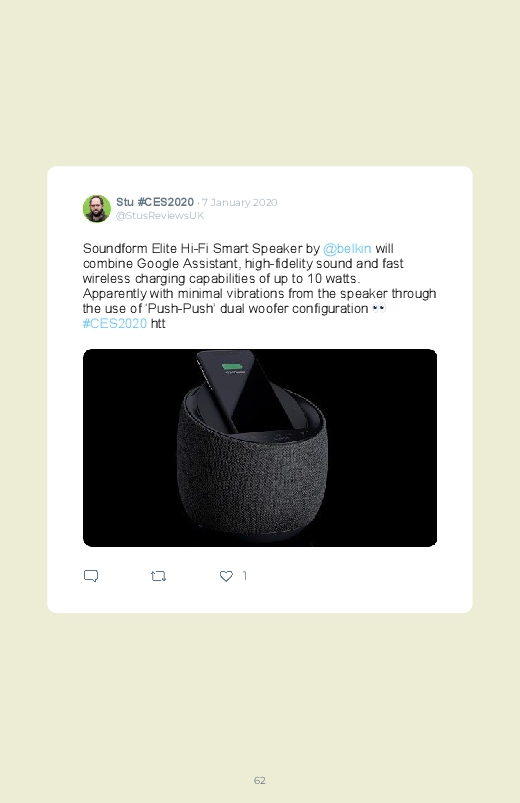Click the truncated htt link
The image size is (520, 803).
click(158, 324)
